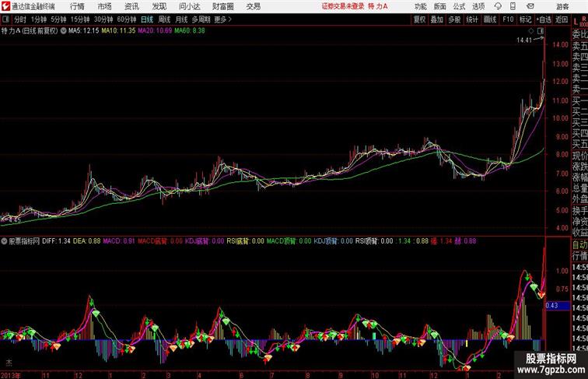
Task: Expand the main chart indicator dropdown arrow
Action: pyautogui.click(x=63, y=31)
